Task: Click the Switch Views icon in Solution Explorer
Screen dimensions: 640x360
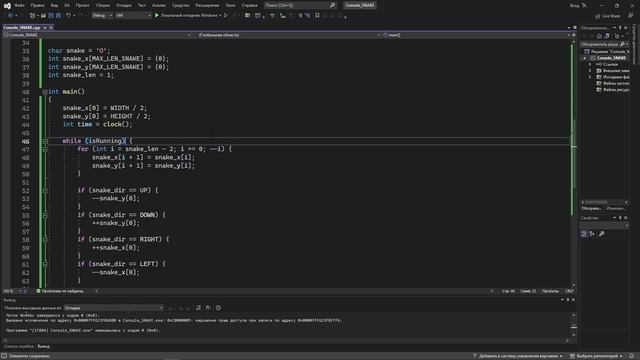Action: point(607,36)
